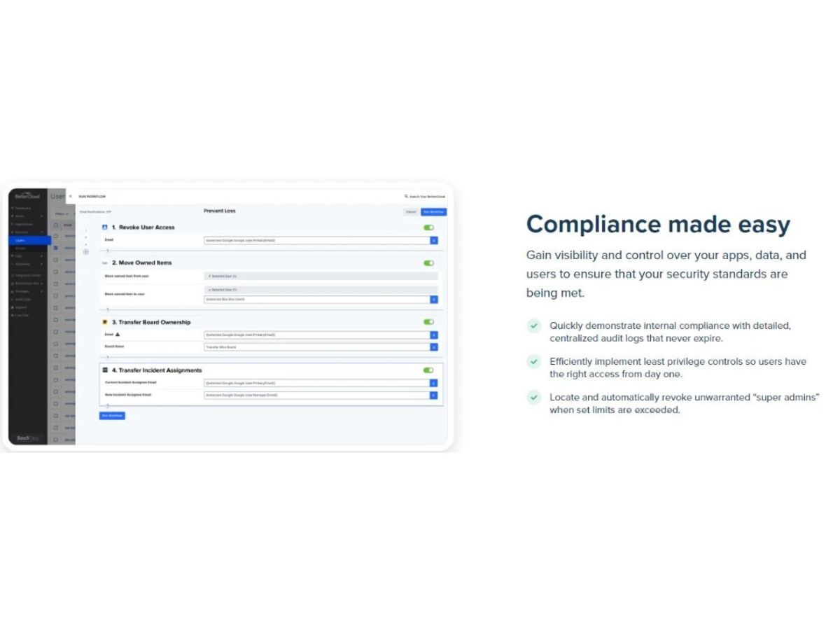Click the BetterCloud logo in the sidebar
The height and width of the screenshot is (630, 840).
(28, 197)
